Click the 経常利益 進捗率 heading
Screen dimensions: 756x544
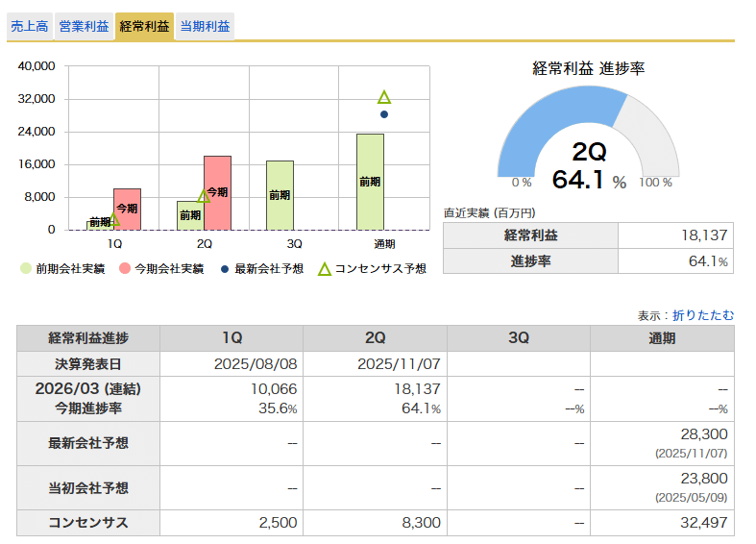click(588, 68)
